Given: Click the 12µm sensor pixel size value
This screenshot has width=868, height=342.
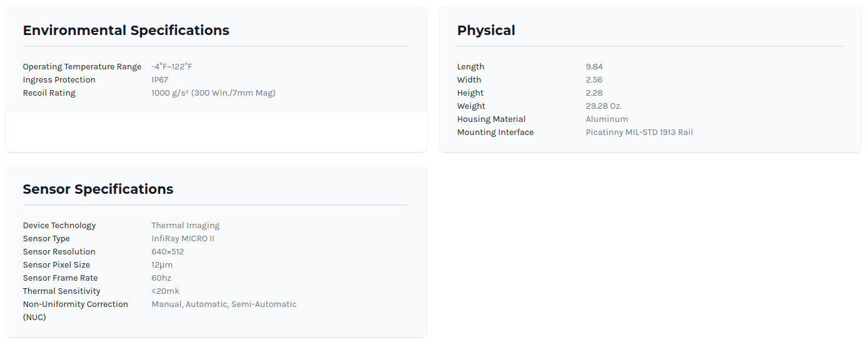Looking at the screenshot, I should 162,265.
